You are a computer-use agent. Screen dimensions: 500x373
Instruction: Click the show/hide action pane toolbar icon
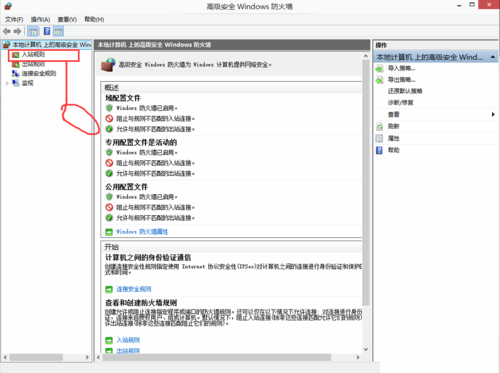pyautogui.click(x=59, y=31)
